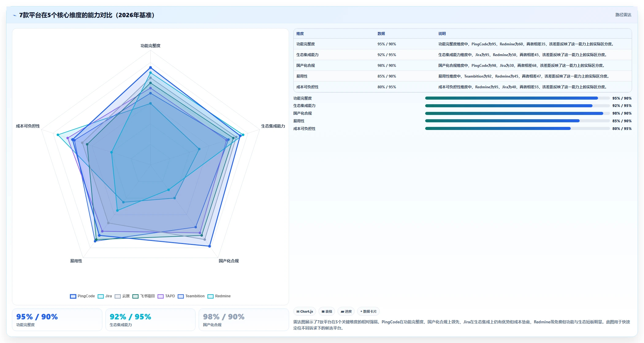
Task: Click the 80% / 95% table value
Action: point(387,87)
